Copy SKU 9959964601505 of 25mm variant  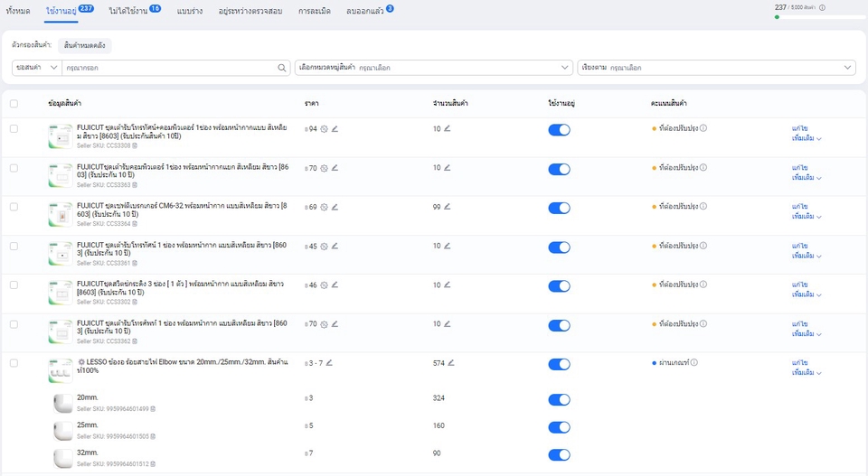pos(153,437)
